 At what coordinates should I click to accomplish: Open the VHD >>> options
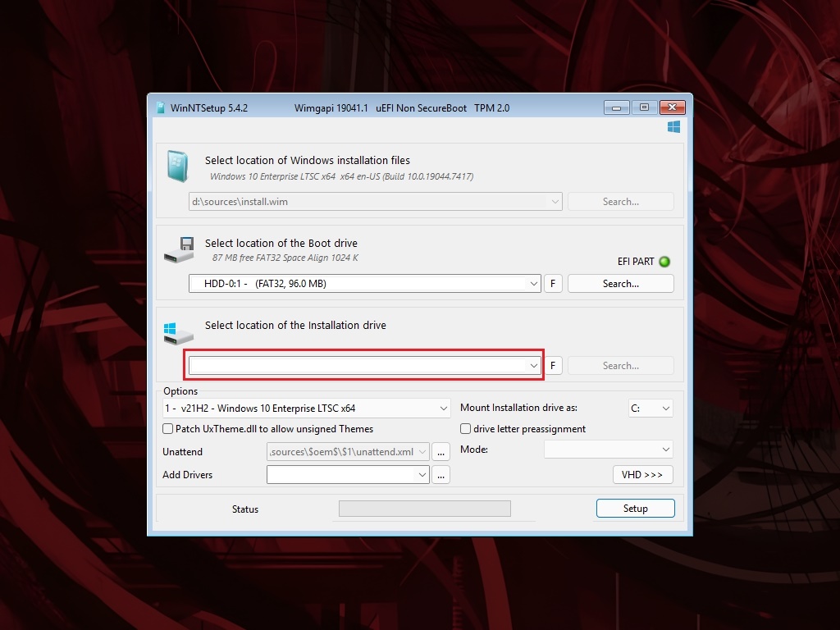click(x=643, y=475)
